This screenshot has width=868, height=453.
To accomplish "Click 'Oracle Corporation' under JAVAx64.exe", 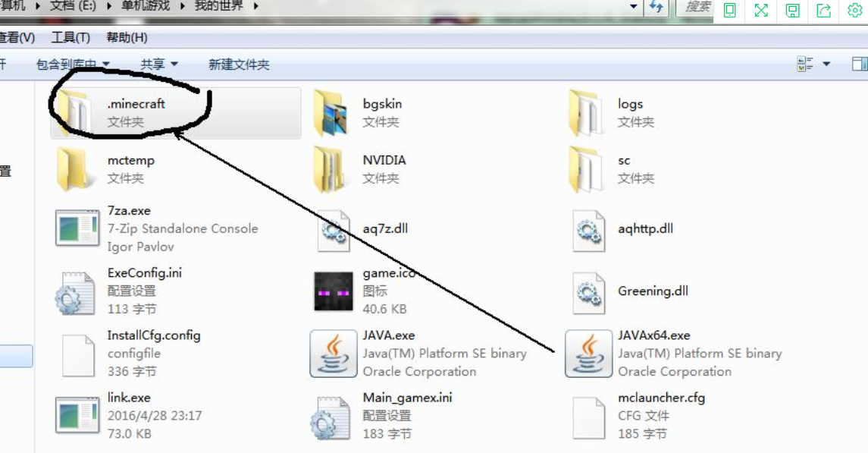I will (674, 371).
